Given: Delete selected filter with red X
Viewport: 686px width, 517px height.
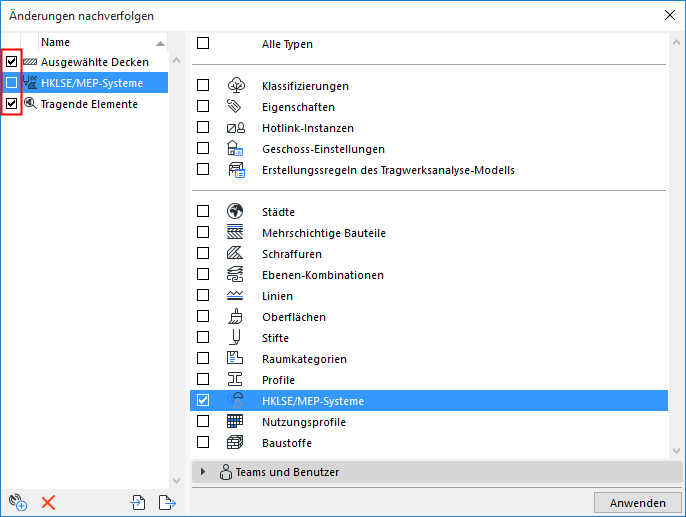Looking at the screenshot, I should pyautogui.click(x=48, y=503).
